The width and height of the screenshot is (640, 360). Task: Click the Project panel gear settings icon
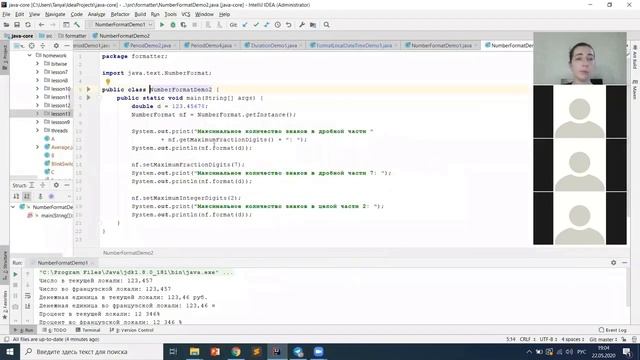tap(56, 46)
